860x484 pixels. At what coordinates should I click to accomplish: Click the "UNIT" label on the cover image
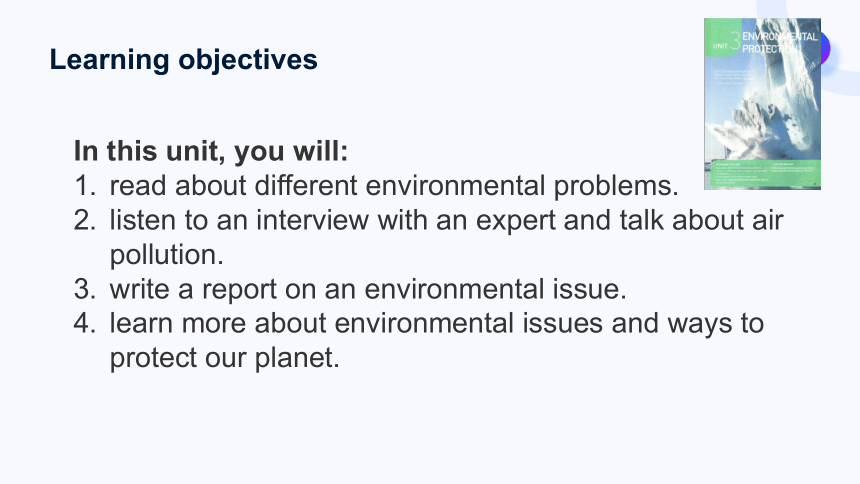[x=720, y=46]
